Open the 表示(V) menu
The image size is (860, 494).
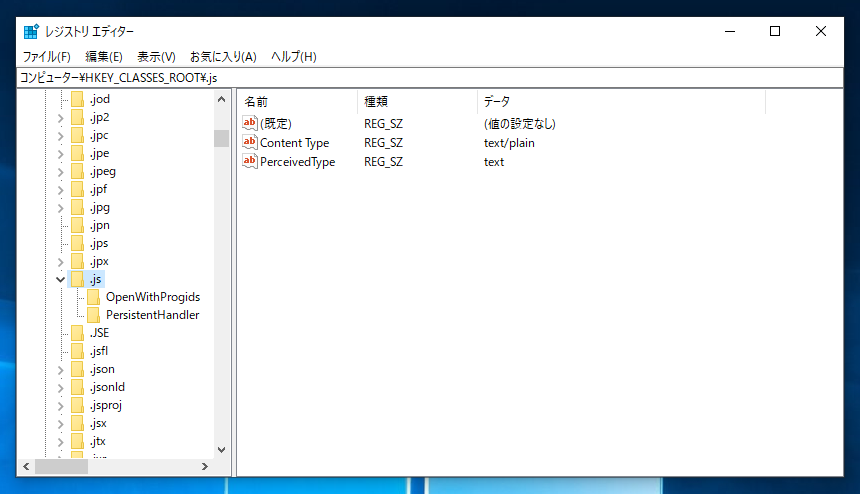pos(156,56)
